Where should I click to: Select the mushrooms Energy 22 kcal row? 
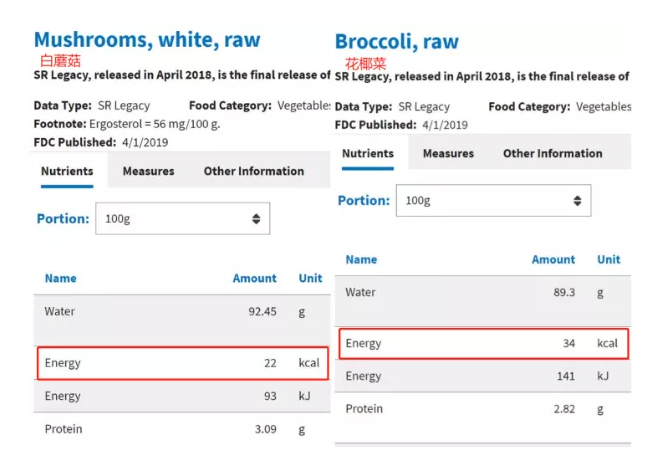pyautogui.click(x=182, y=363)
